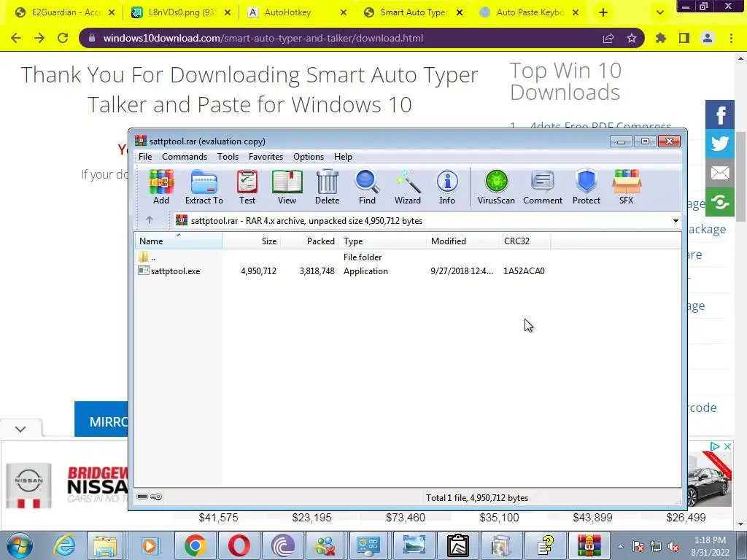Open Chrome extensions puzzle icon
Screen dimensions: 747x560
(x=661, y=38)
